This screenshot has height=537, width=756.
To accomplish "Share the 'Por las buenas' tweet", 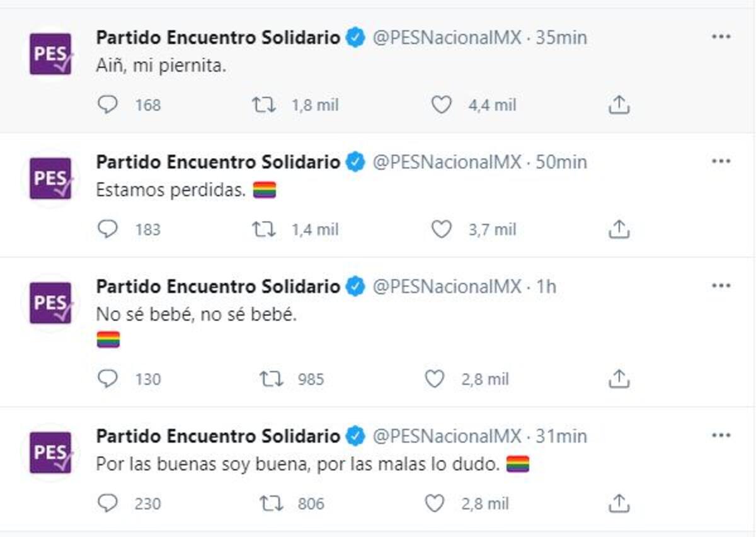I will [x=619, y=503].
